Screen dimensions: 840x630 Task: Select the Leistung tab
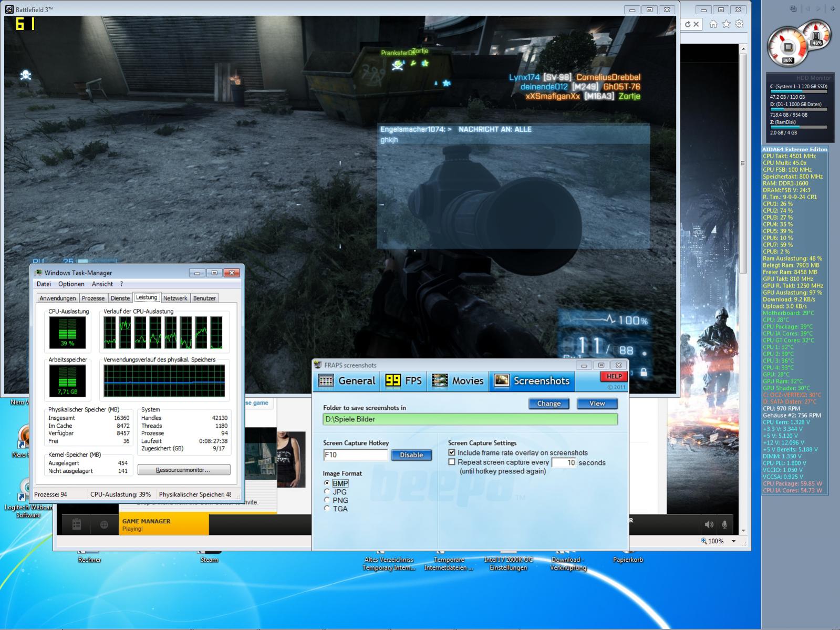[x=147, y=297]
